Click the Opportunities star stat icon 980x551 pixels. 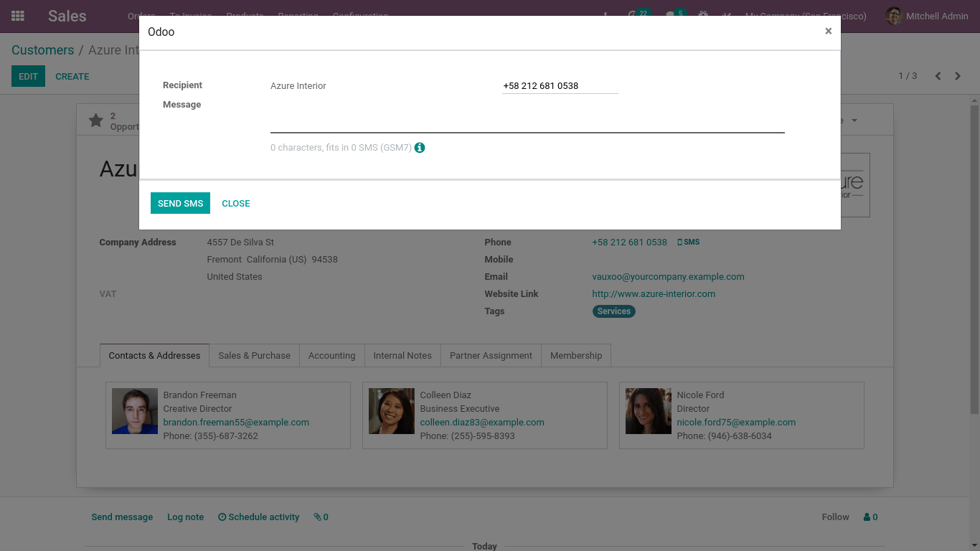pyautogui.click(x=96, y=121)
